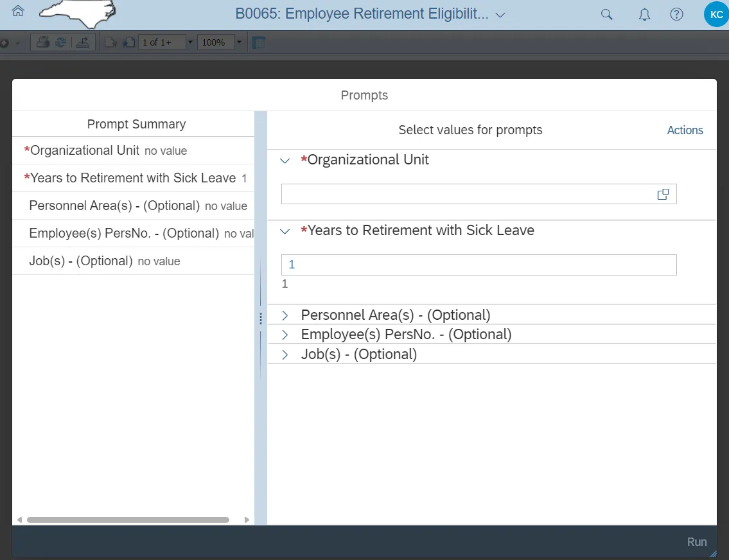Open the report title dropdown chevron
The height and width of the screenshot is (560, 729).
pyautogui.click(x=500, y=15)
